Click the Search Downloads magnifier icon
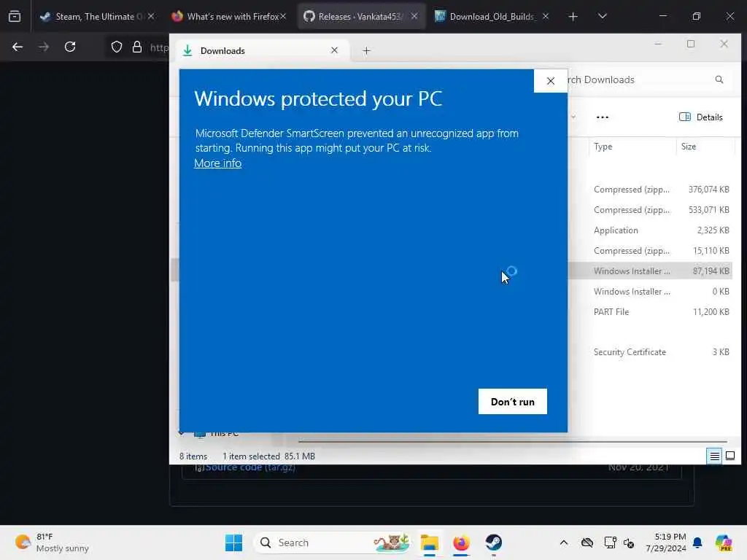Image resolution: width=747 pixels, height=560 pixels. [719, 79]
